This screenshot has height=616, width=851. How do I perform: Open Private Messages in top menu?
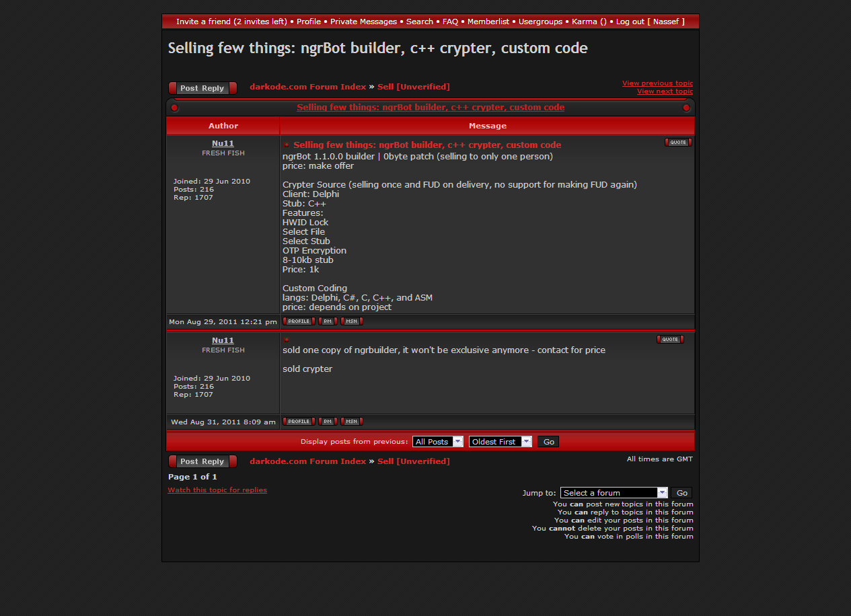click(x=363, y=22)
